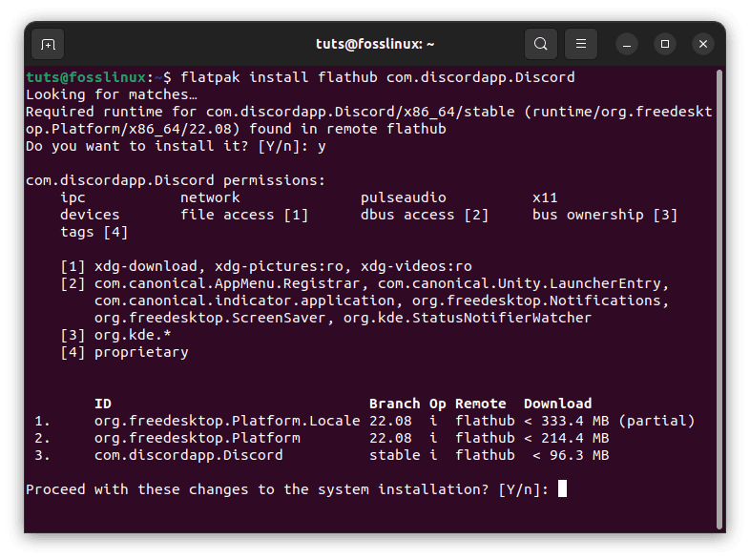Click the '< 96.3 MB' download size

point(571,455)
